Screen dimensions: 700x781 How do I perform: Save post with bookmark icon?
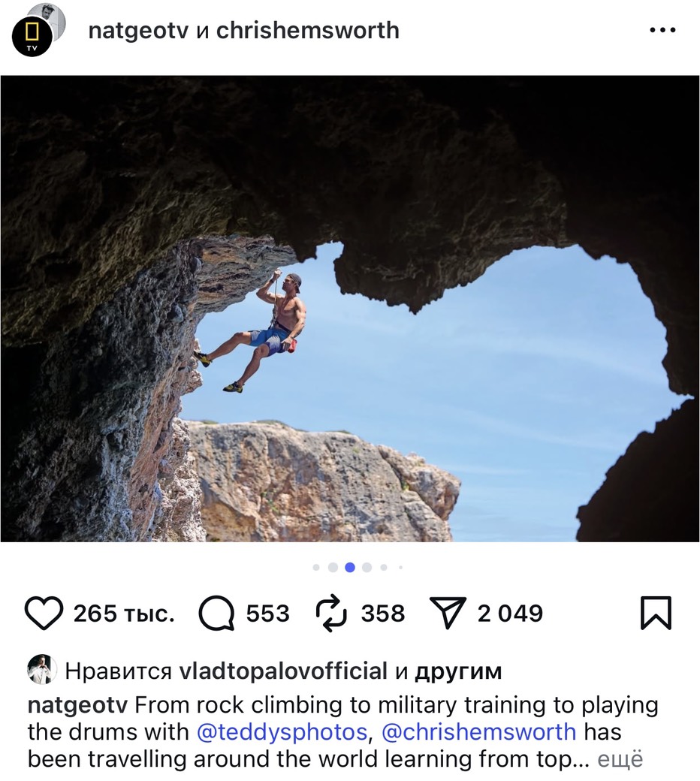point(655,614)
